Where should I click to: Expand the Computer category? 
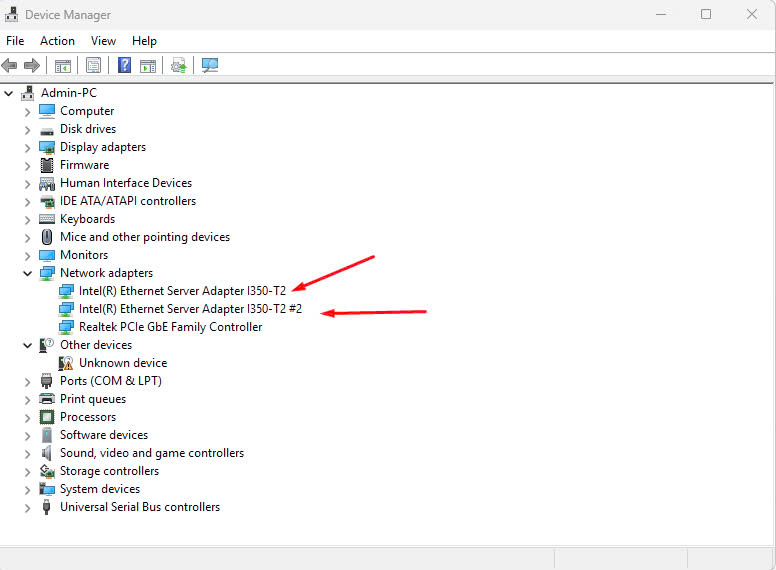(28, 112)
